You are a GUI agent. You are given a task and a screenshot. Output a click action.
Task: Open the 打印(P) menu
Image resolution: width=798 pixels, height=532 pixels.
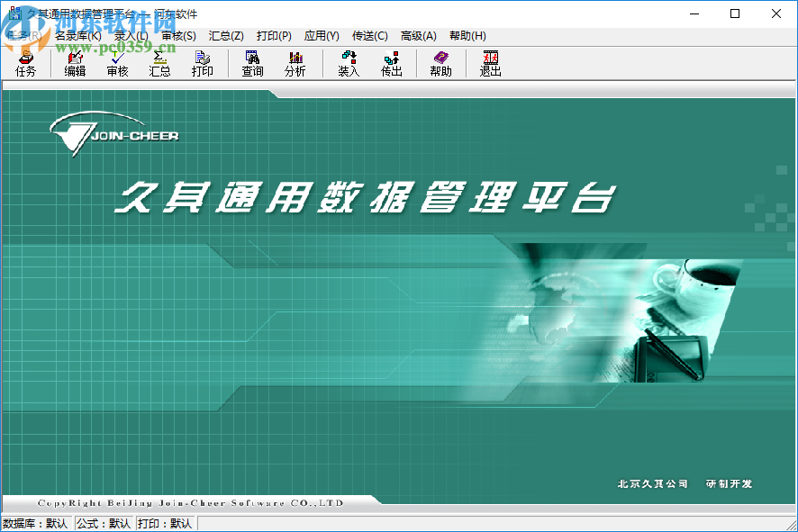coord(274,36)
